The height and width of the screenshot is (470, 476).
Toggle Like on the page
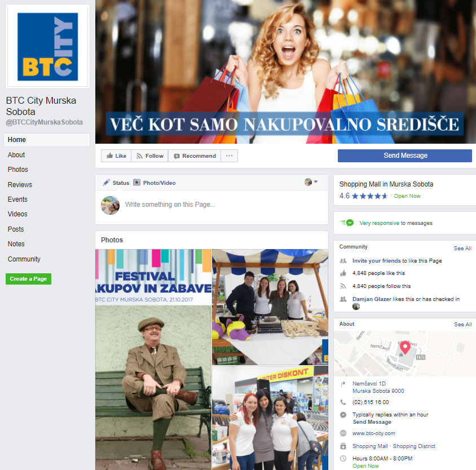click(116, 156)
